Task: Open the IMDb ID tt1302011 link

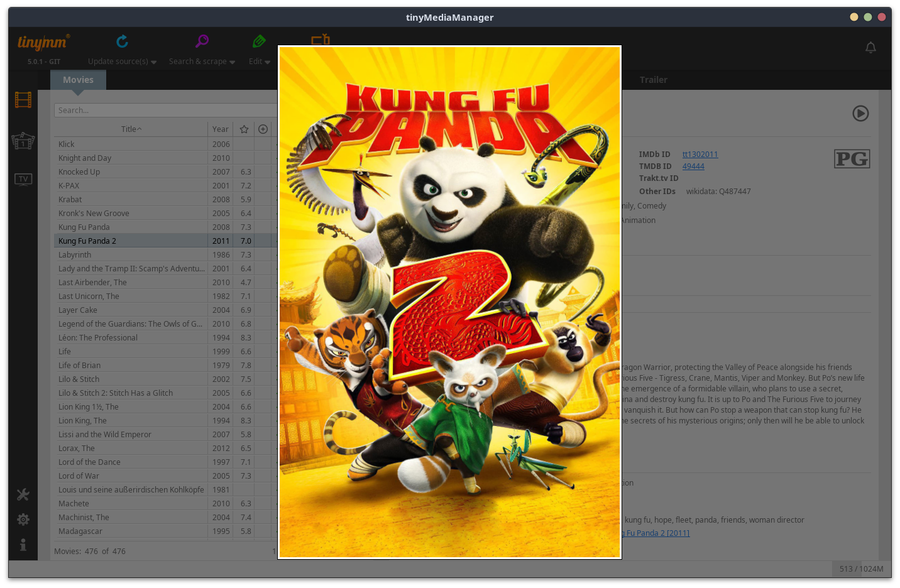Action: (x=700, y=155)
